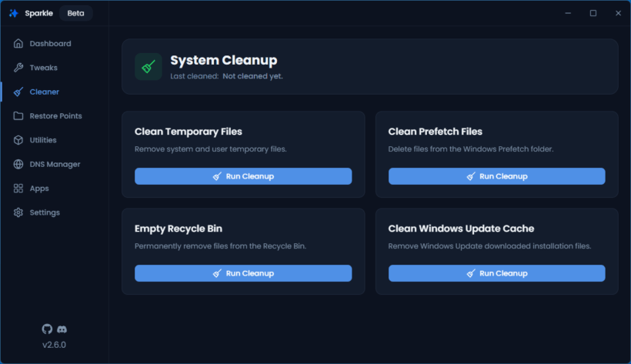Click the Empty Recycle Bin title
Viewport: 631px width, 364px height.
coord(179,229)
